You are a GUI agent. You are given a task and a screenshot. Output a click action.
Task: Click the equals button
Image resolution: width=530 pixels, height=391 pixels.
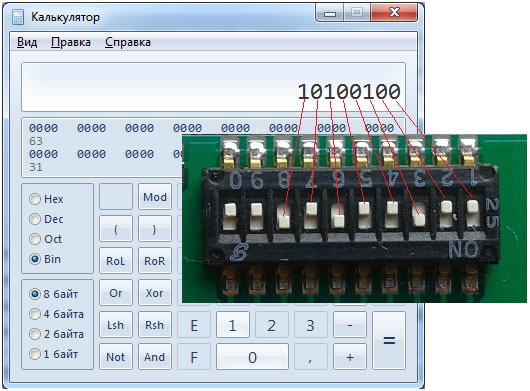(x=389, y=340)
